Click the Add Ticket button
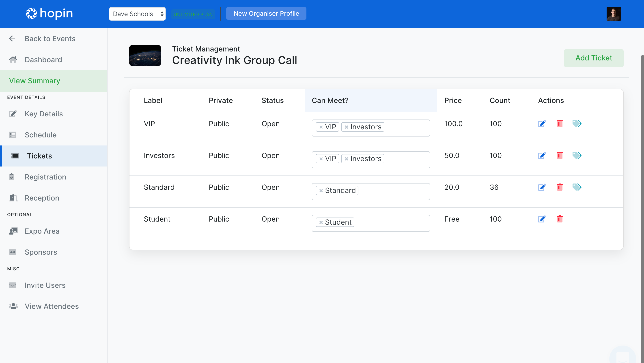This screenshot has width=644, height=363. coord(593,58)
